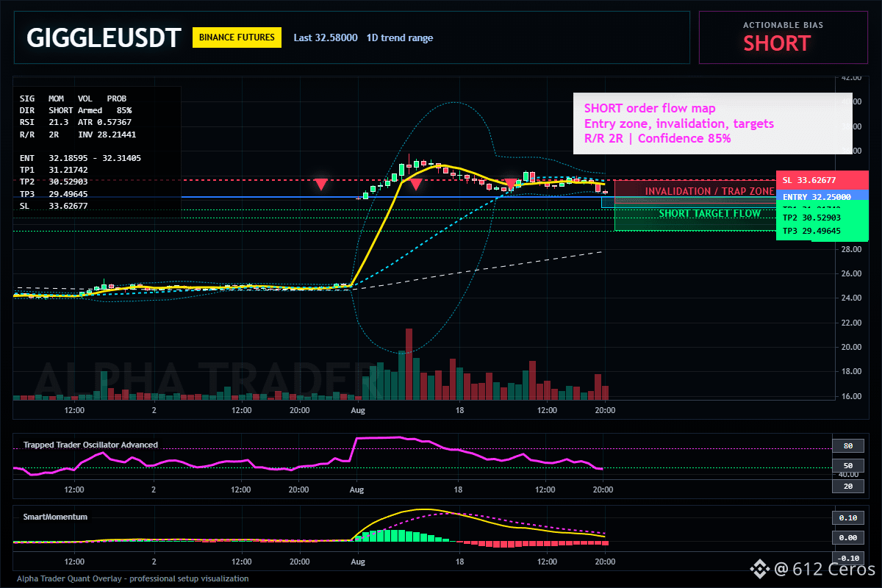The height and width of the screenshot is (588, 882).
Task: Open the ACTIONABLE BIAS SHORT box
Action: [x=782, y=37]
